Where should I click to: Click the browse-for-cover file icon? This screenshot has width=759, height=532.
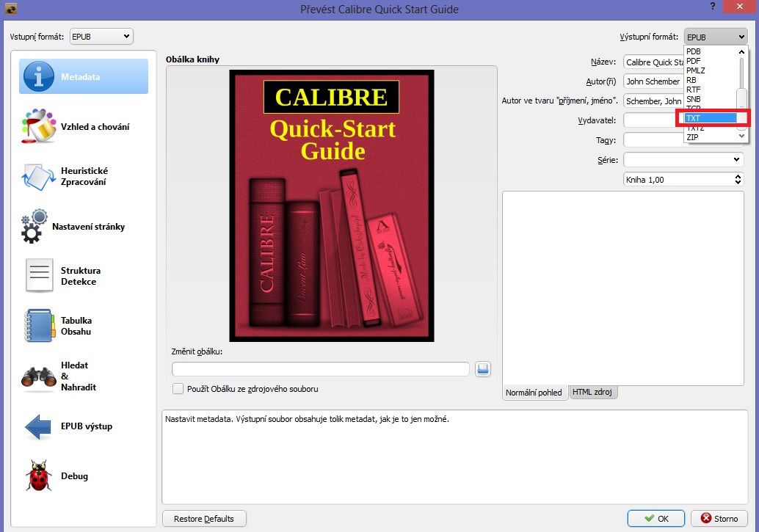coord(482,369)
